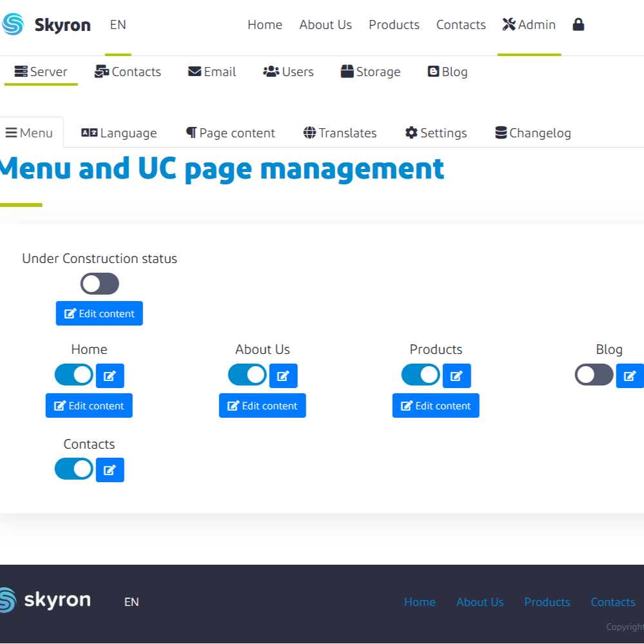Screen dimensions: 644x644
Task: Open the About Us link in footer
Action: point(480,602)
